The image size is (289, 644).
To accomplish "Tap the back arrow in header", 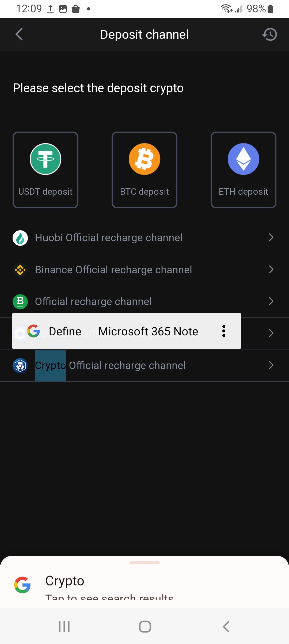I will coord(19,34).
